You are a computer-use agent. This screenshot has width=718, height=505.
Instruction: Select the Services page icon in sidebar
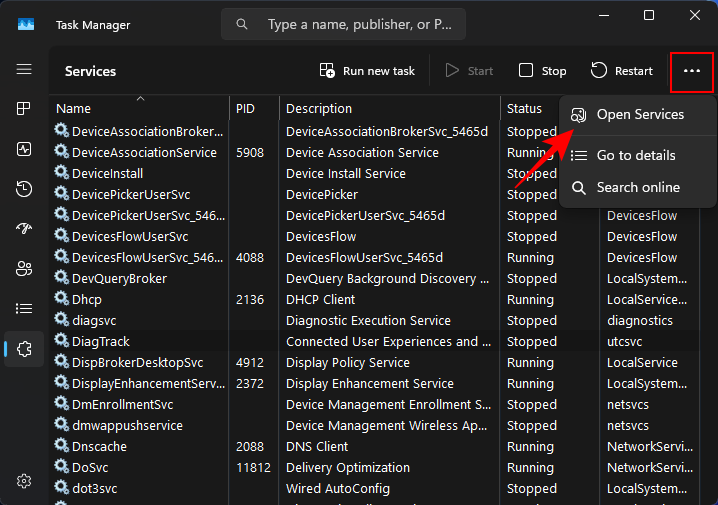[24, 349]
